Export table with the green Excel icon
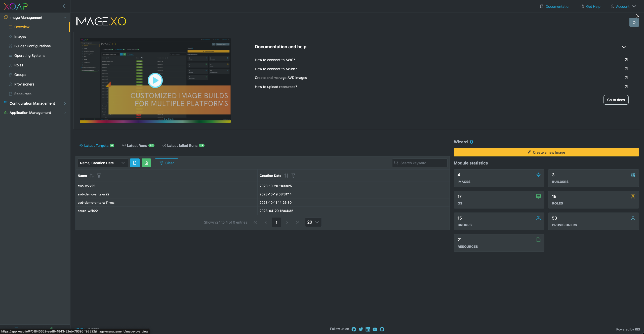The width and height of the screenshot is (644, 334). (146, 163)
